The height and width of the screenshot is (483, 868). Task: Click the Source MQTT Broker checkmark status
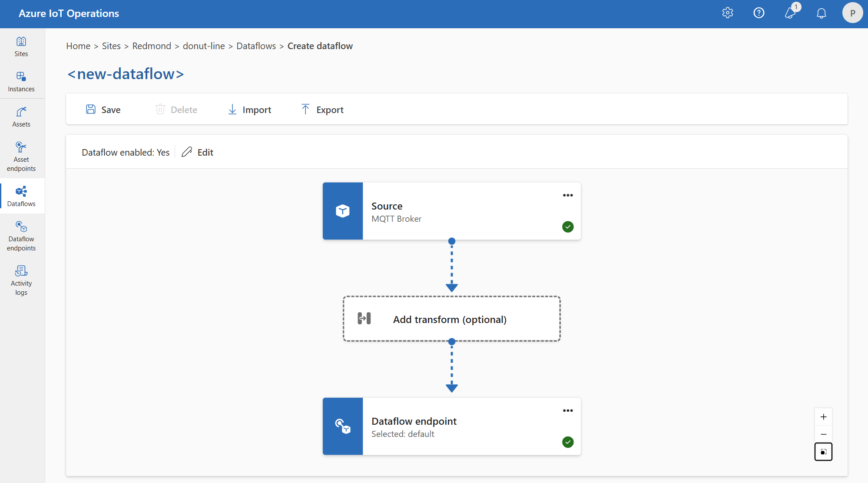(x=567, y=226)
